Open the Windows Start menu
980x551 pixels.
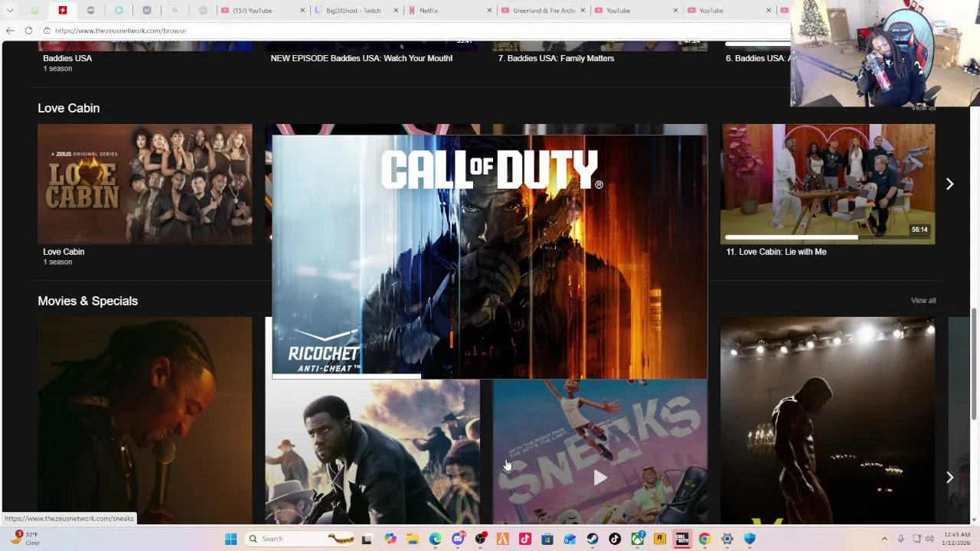click(230, 539)
